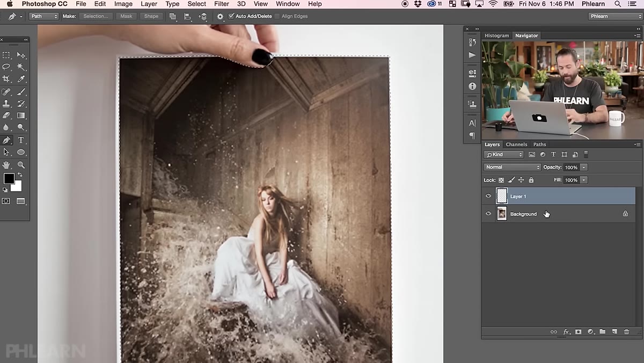Select the Clone Stamp tool
Screen dimensions: 644x363
tap(6, 104)
